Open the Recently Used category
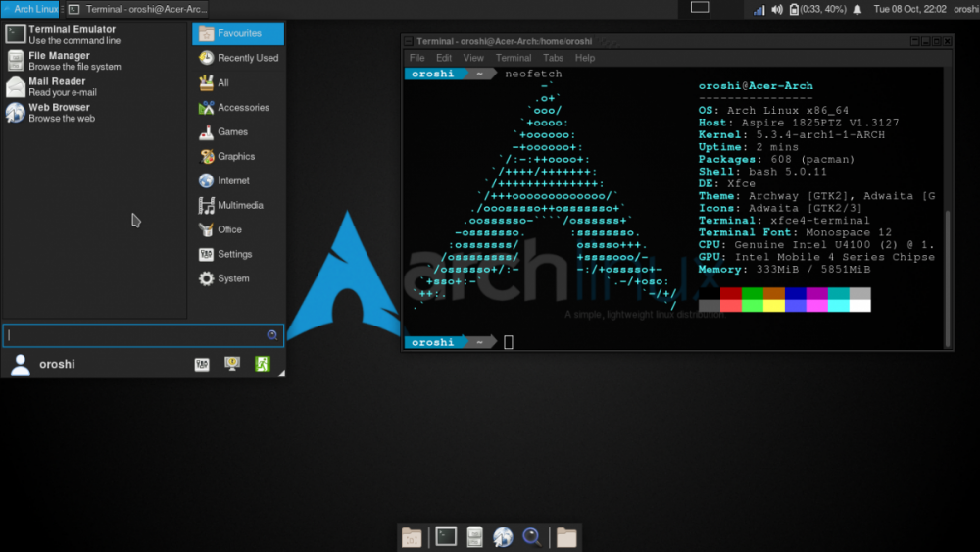 (237, 58)
